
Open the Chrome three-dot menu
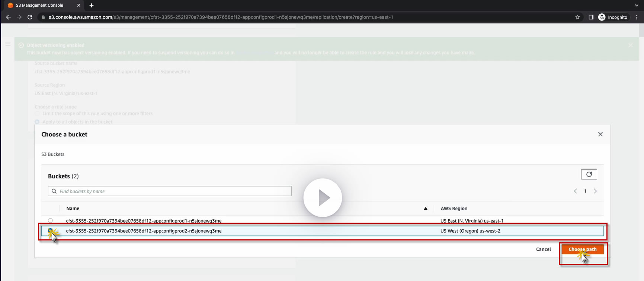point(637,17)
